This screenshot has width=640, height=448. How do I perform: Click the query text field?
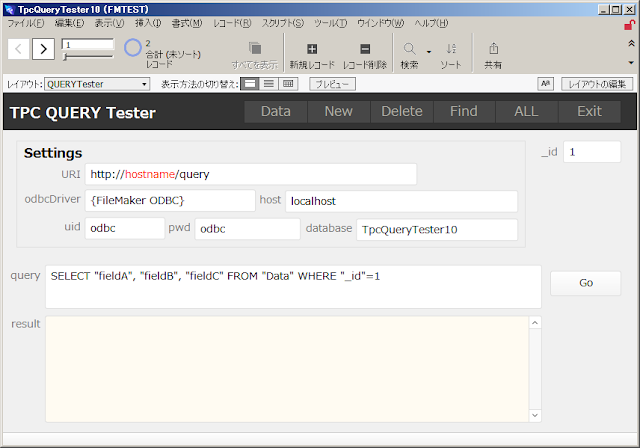tap(293, 287)
